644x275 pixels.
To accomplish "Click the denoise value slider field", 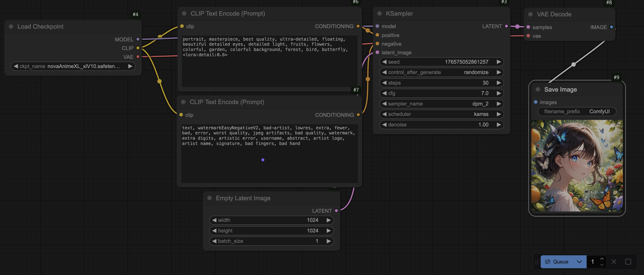I will [x=441, y=125].
